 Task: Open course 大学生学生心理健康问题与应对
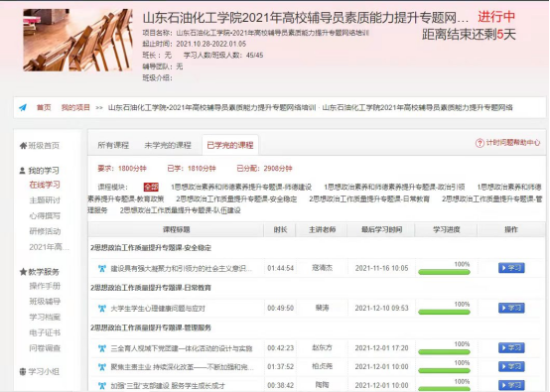[158, 309]
